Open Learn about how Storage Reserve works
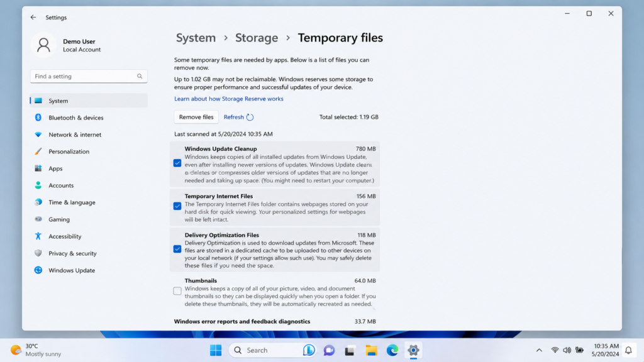The width and height of the screenshot is (644, 362). click(229, 99)
